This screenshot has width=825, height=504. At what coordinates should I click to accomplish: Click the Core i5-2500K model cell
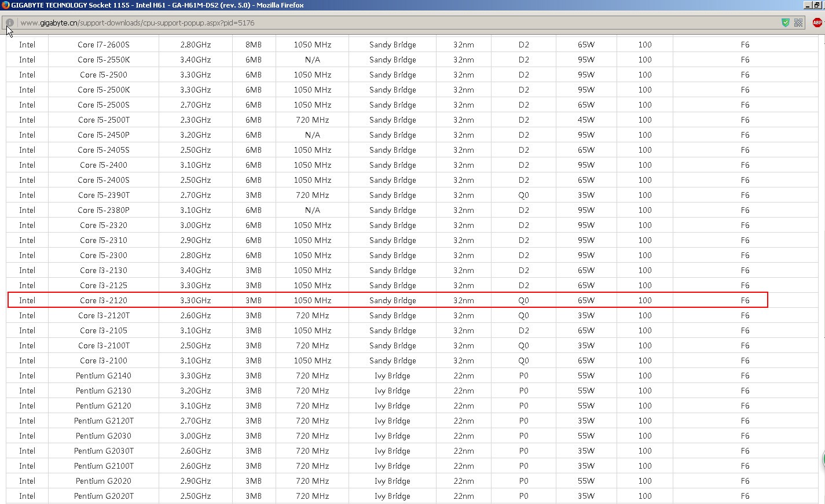pyautogui.click(x=104, y=90)
